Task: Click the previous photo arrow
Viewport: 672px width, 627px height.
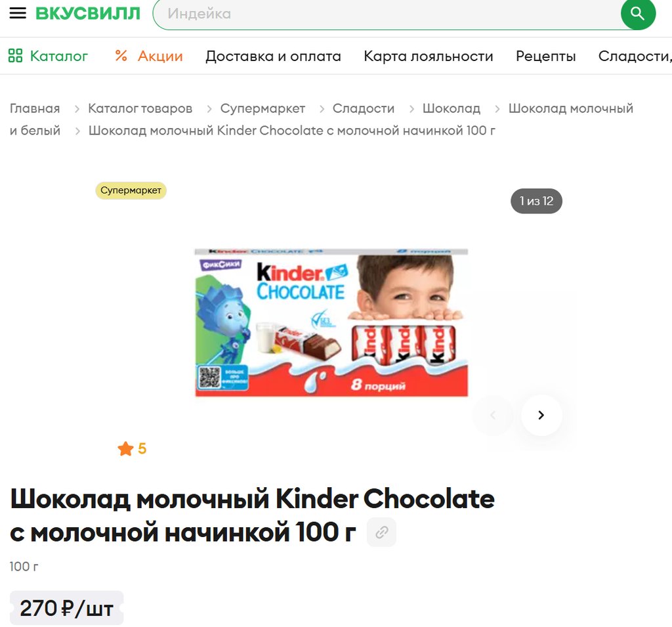Action: [x=493, y=415]
